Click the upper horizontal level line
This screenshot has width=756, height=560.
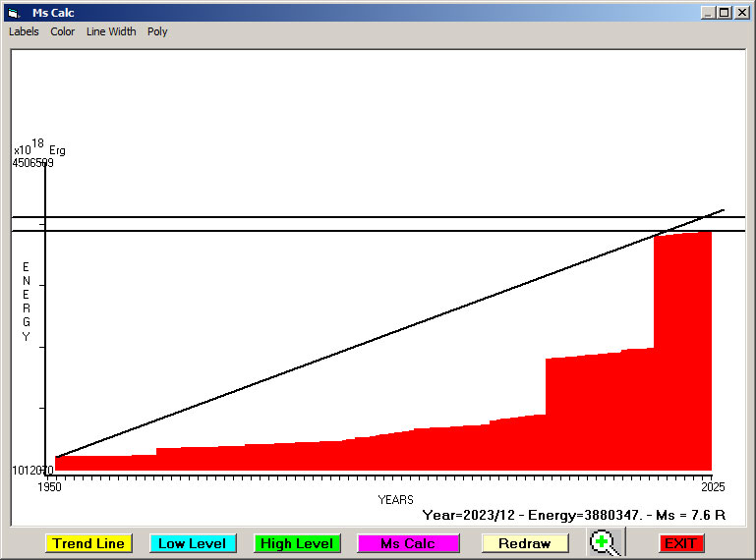(295, 217)
